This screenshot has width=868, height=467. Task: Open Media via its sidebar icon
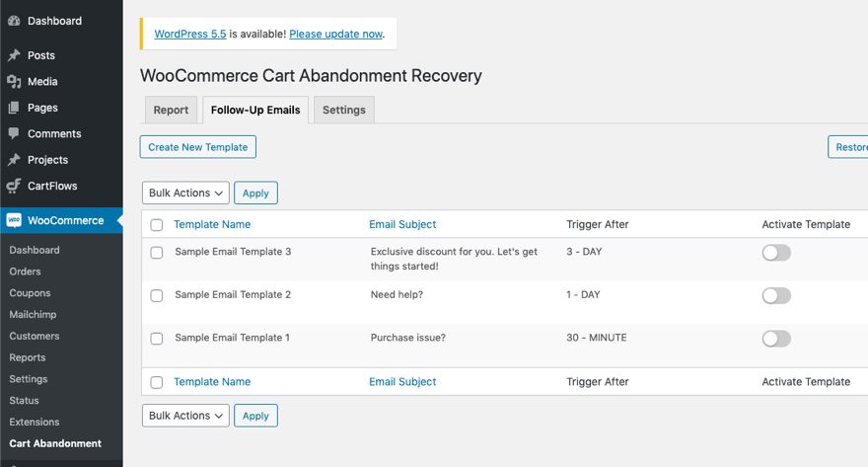(13, 82)
